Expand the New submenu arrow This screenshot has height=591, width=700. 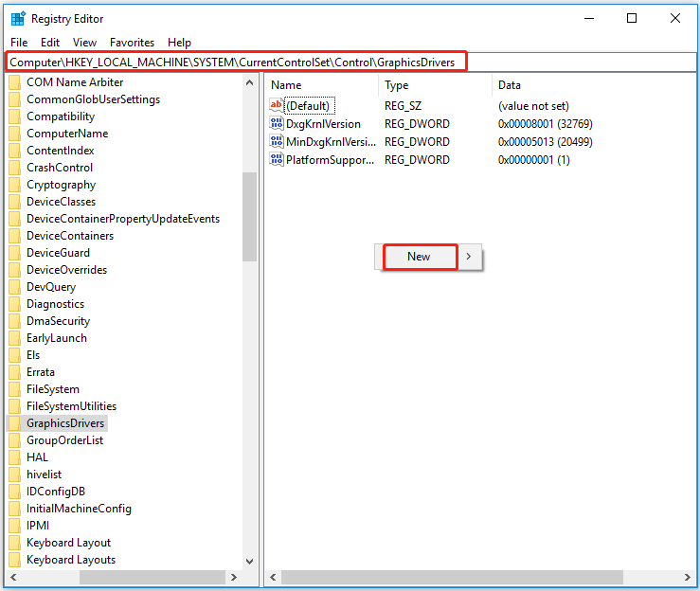click(468, 257)
